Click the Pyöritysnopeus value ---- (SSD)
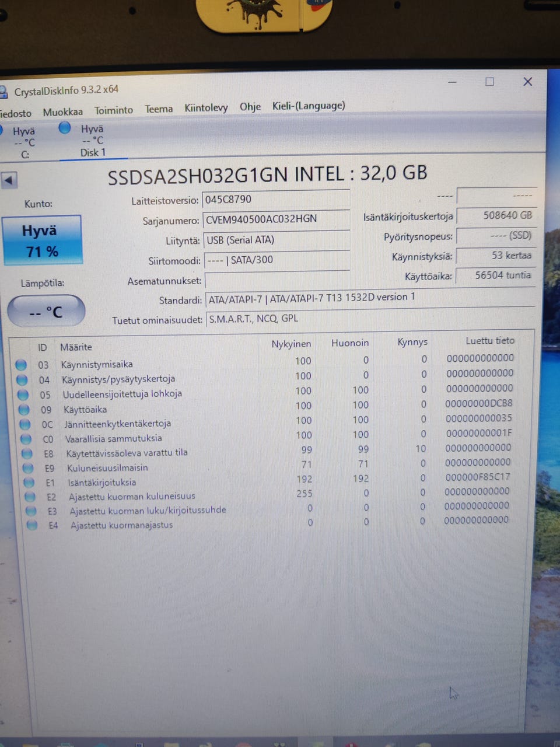 (496, 236)
